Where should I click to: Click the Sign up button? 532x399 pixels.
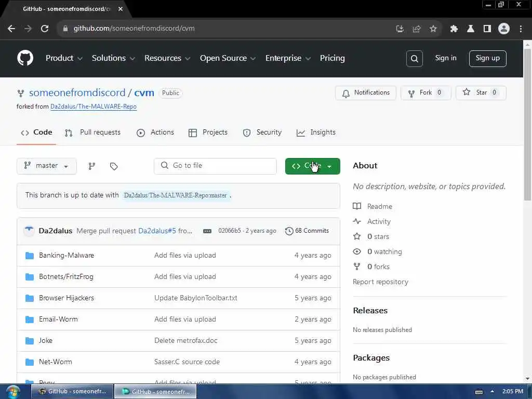pos(487,58)
